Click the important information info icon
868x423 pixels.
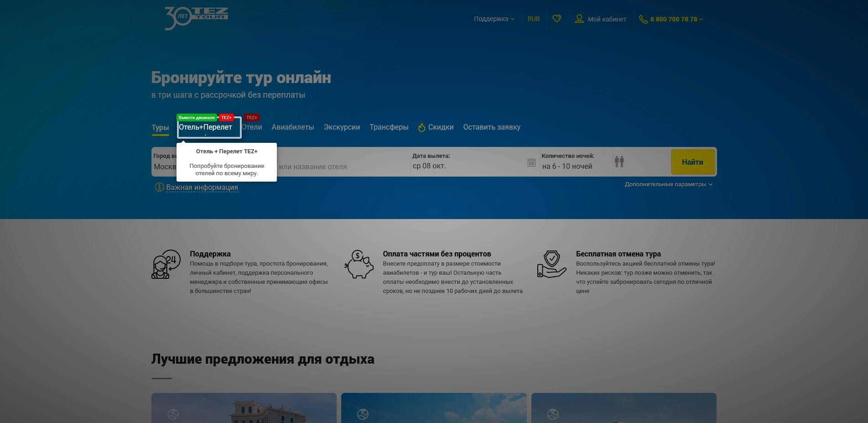(159, 187)
